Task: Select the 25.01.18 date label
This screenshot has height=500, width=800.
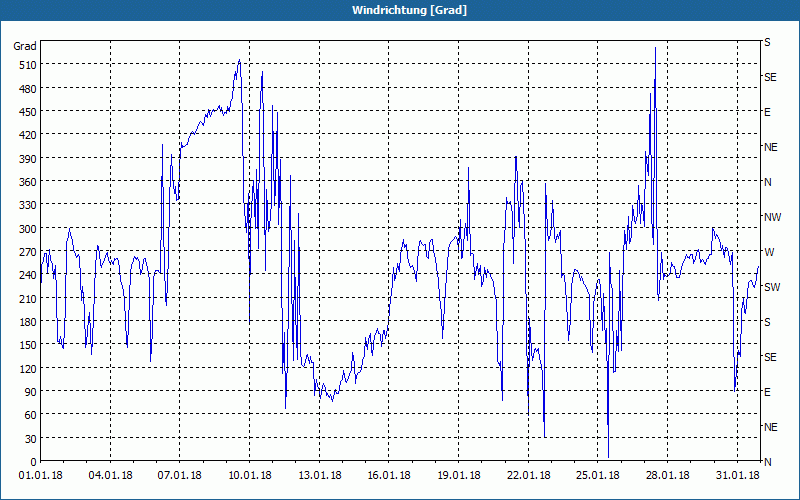Action: [597, 476]
